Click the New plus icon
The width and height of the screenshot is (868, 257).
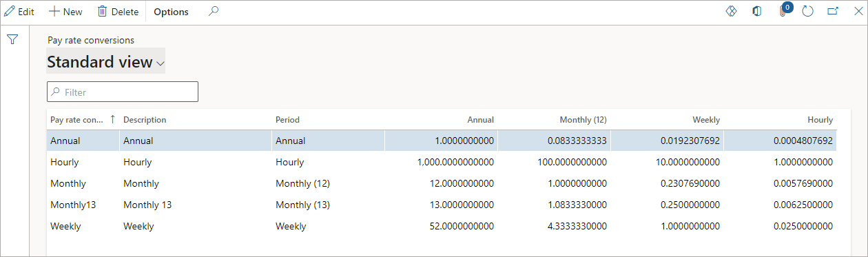pos(54,12)
